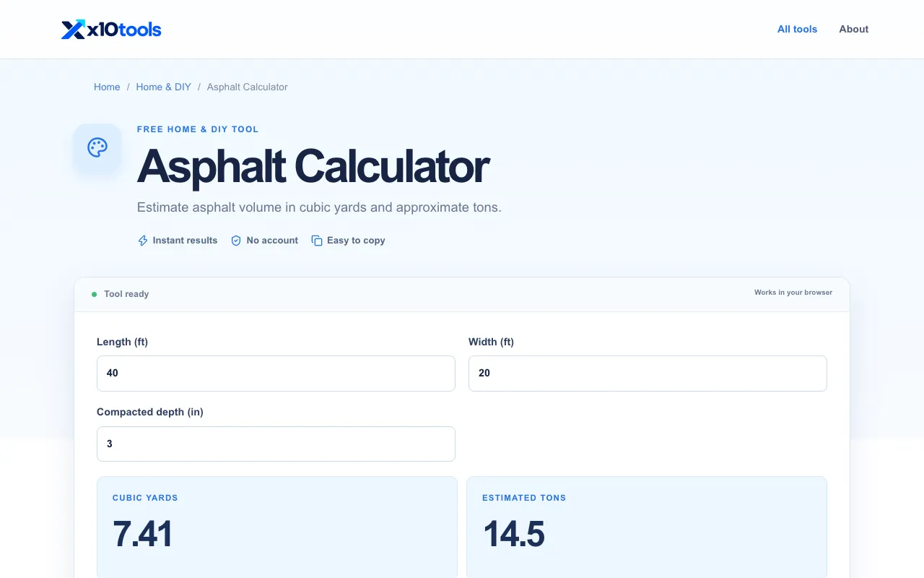Image resolution: width=924 pixels, height=578 pixels.
Task: Open Home & DIY breadcrumb link
Action: [x=163, y=87]
